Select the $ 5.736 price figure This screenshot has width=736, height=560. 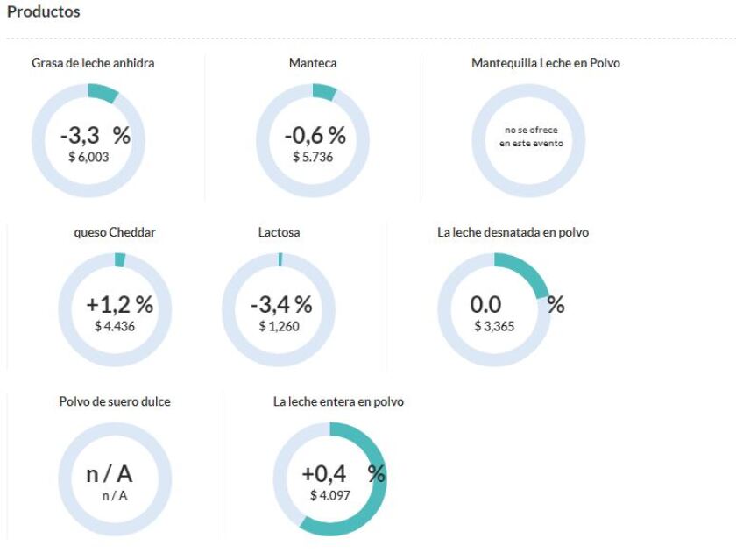313,157
